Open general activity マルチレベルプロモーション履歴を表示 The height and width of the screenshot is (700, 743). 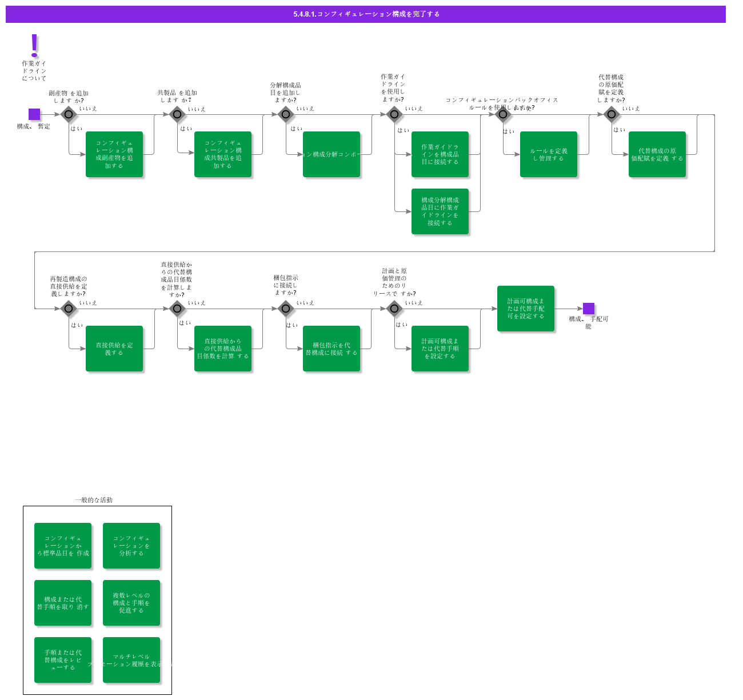point(131,660)
